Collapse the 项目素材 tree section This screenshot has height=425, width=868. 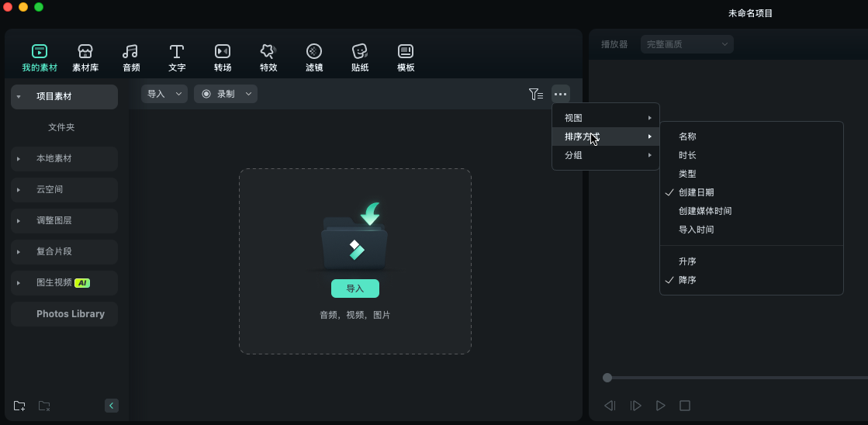[19, 97]
